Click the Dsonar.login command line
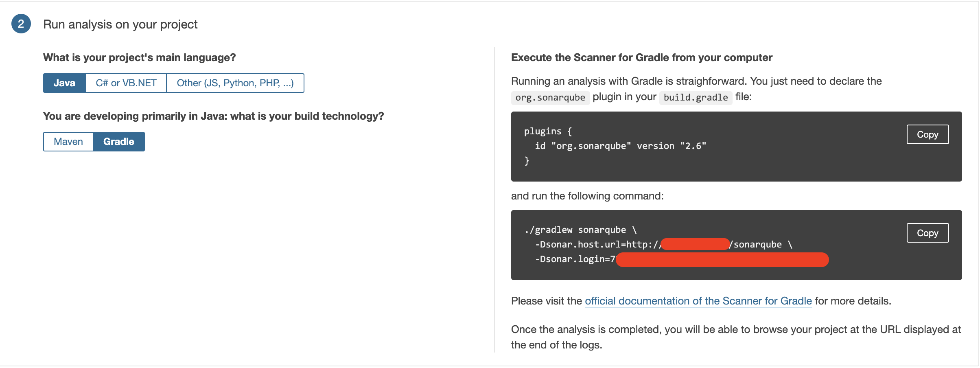 tap(578, 260)
